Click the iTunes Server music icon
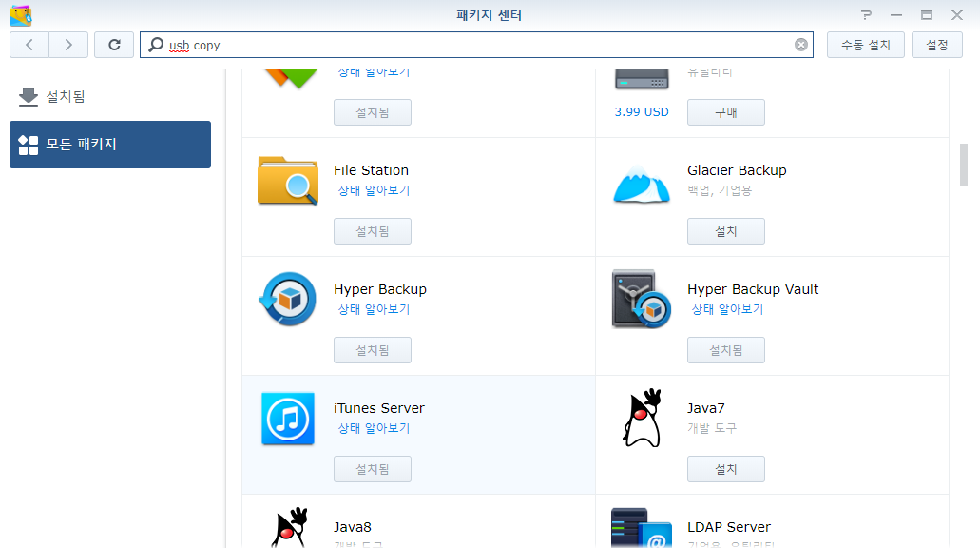 click(x=287, y=419)
